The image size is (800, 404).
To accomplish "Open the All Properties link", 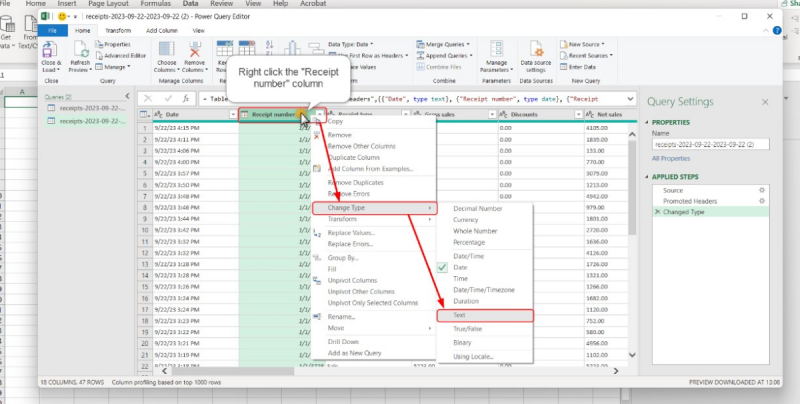I will tap(669, 158).
